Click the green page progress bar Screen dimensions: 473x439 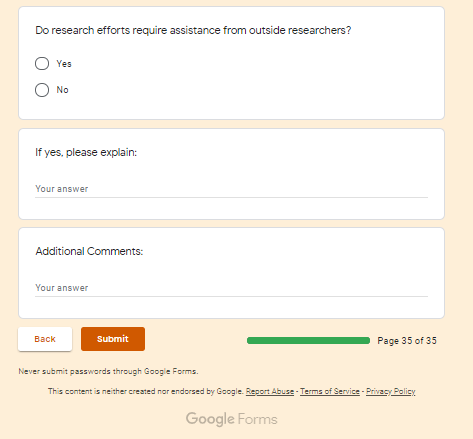pyautogui.click(x=308, y=340)
